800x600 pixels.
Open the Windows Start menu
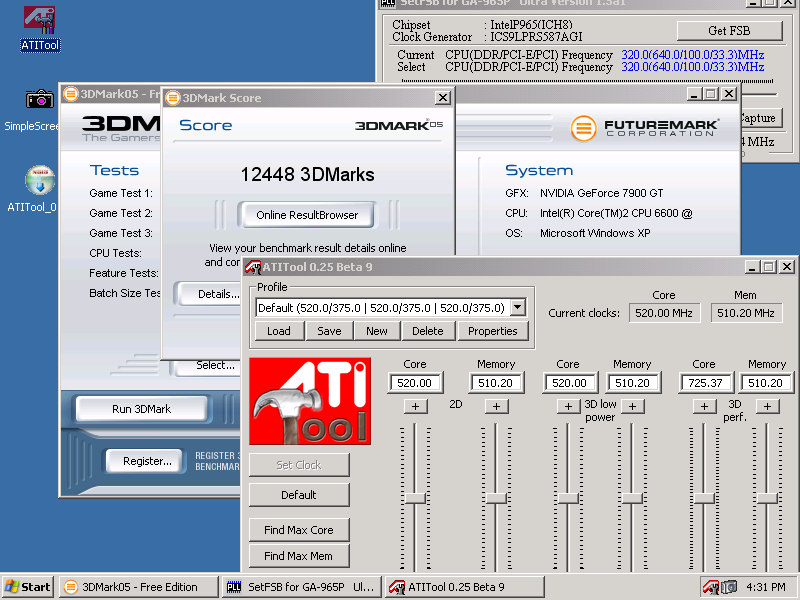click(x=28, y=587)
